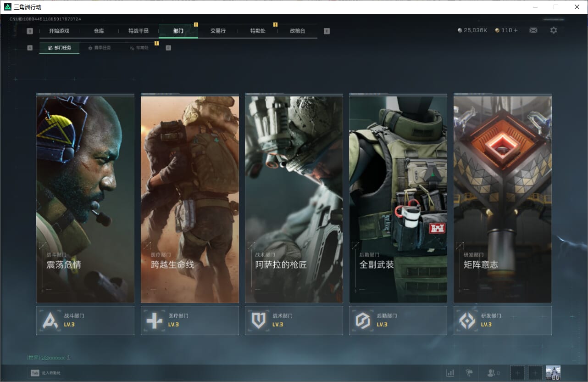Open the 交易行 tab
This screenshot has width=588, height=382.
(218, 31)
